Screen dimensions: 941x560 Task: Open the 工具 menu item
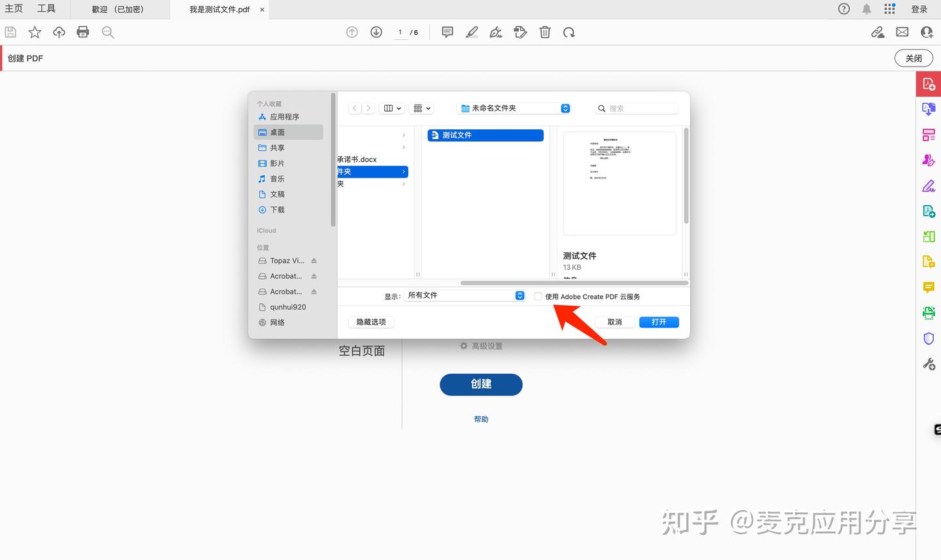(46, 8)
